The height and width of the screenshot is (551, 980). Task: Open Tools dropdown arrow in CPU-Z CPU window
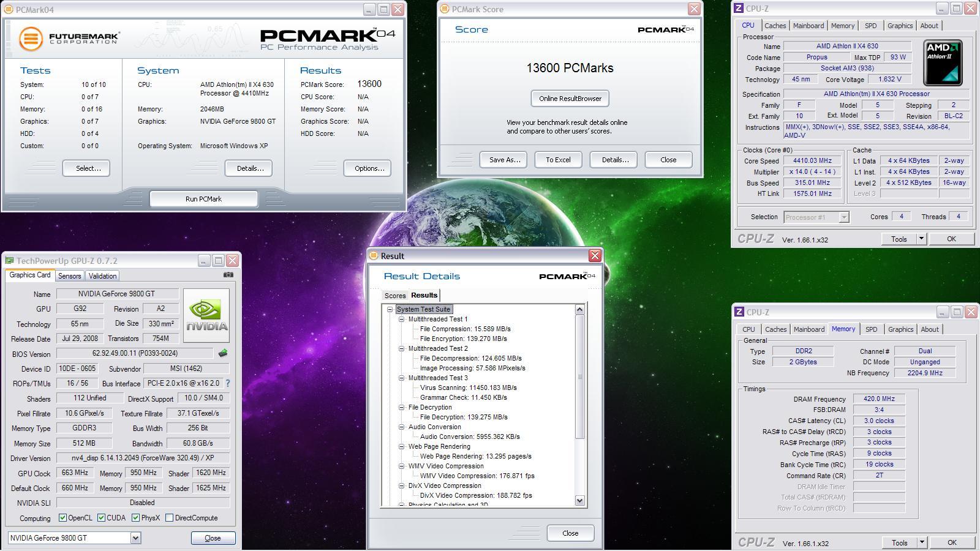tap(921, 239)
